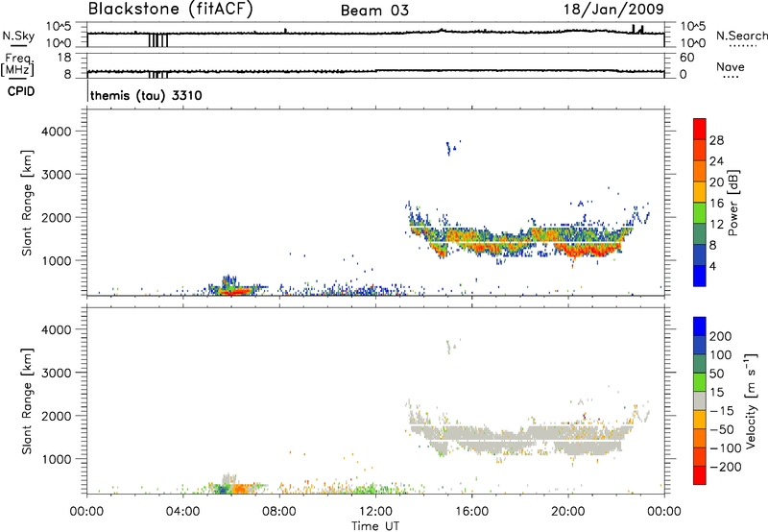
Task: Click the "15" value on velocity scale
Action: pyautogui.click(x=716, y=392)
